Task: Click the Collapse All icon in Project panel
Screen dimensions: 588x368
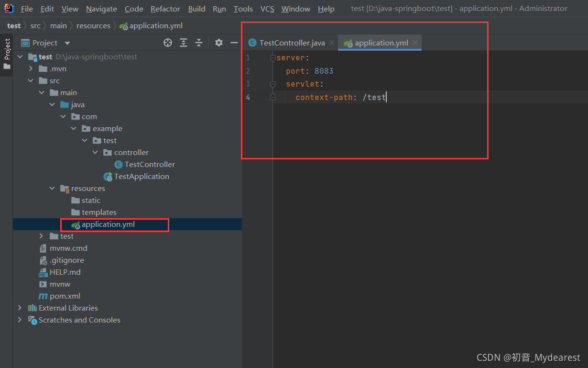Action: [x=199, y=43]
